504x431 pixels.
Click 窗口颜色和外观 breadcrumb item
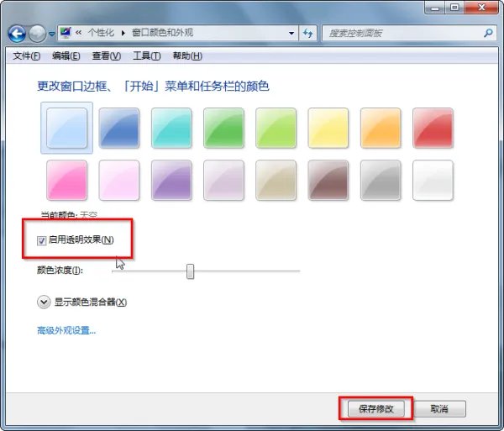pos(162,33)
